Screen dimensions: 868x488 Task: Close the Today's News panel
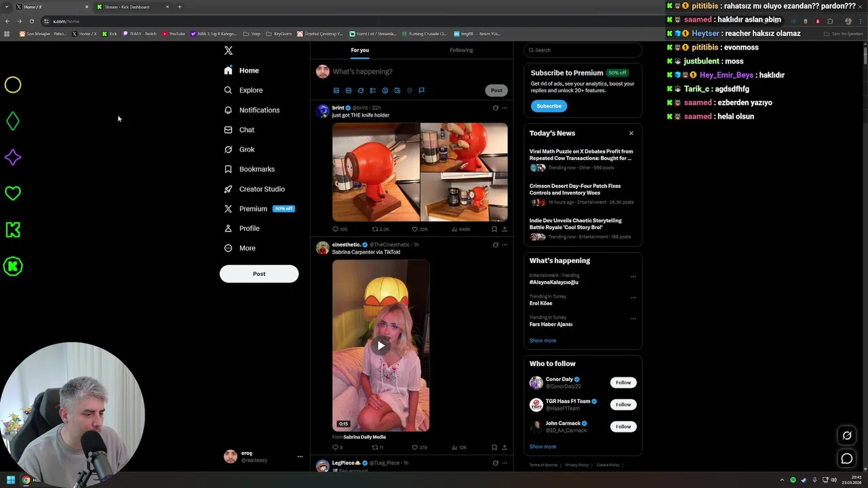631,133
